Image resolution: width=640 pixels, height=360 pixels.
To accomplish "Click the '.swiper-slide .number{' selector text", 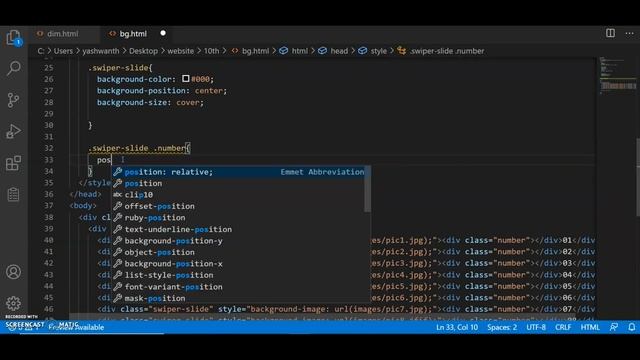I will (139, 148).
